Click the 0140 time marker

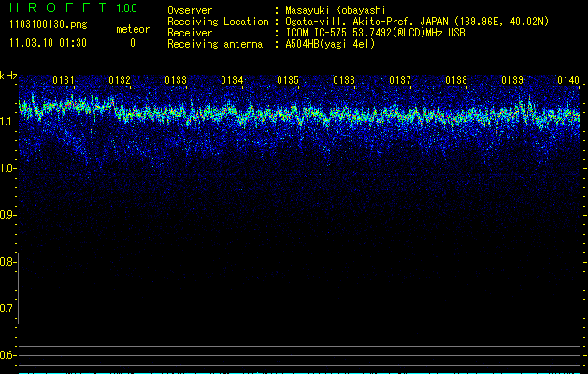click(568, 81)
